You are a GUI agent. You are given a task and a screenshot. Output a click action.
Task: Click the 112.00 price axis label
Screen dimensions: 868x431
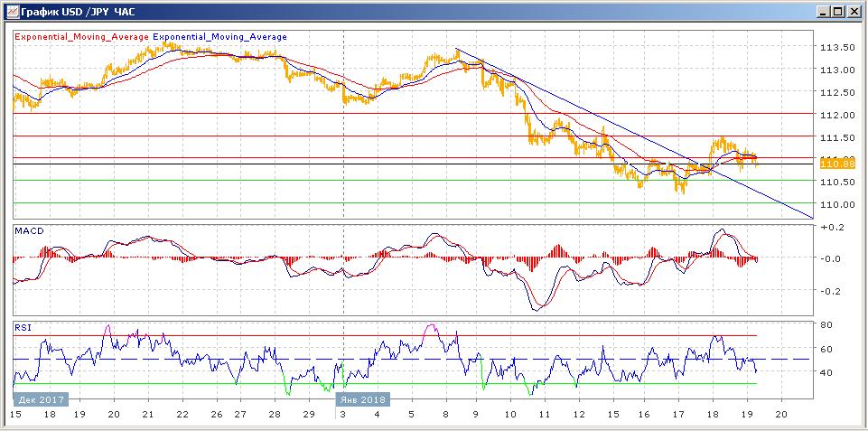pyautogui.click(x=836, y=115)
